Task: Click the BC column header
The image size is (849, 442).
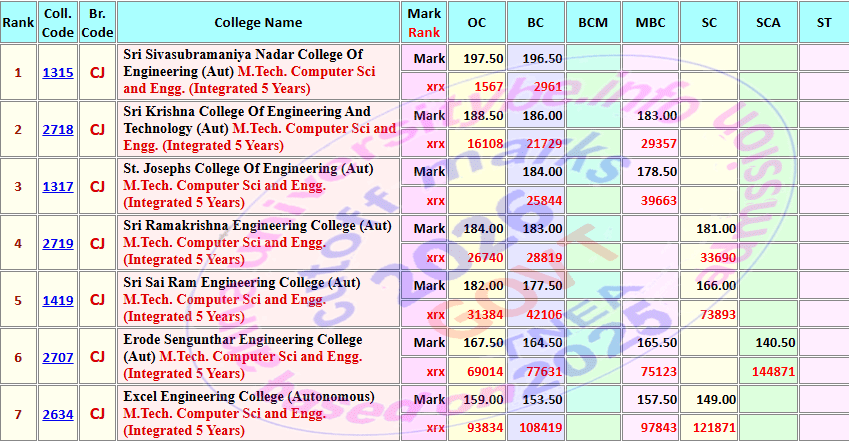Action: 535,22
